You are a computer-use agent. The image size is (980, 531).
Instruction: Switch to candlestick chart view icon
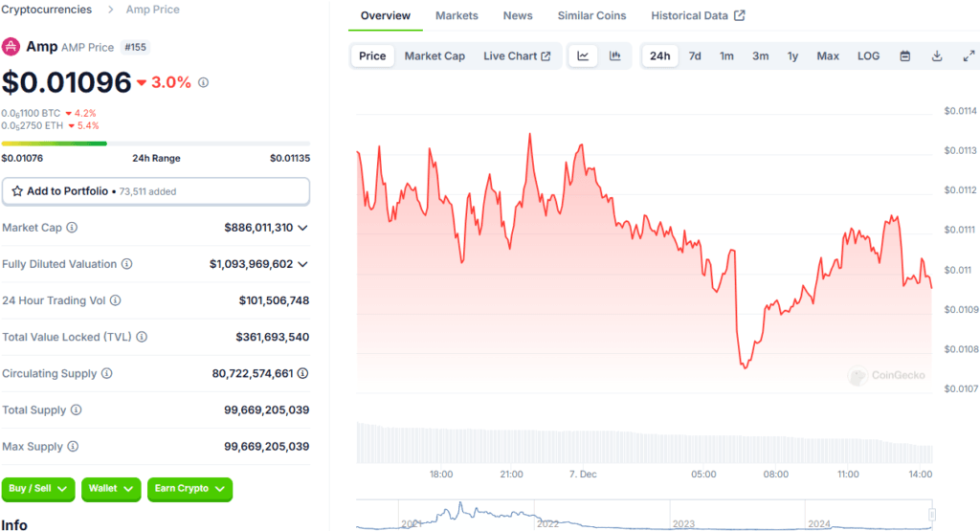pos(615,55)
